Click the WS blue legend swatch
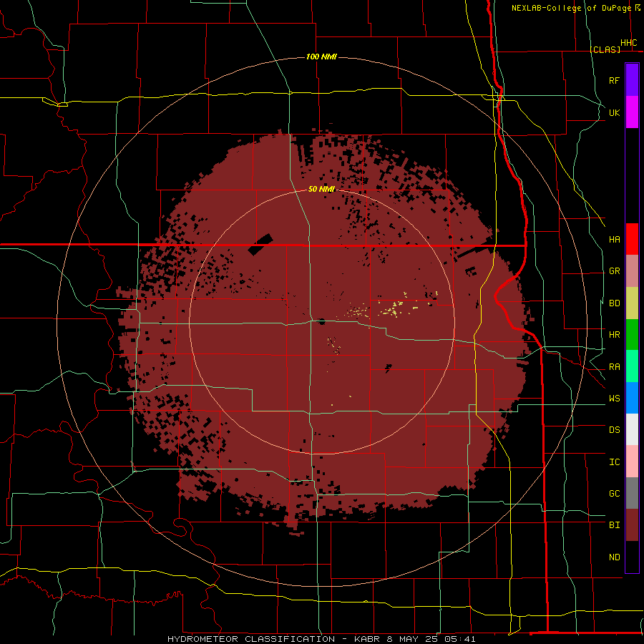644x644 pixels. click(632, 398)
